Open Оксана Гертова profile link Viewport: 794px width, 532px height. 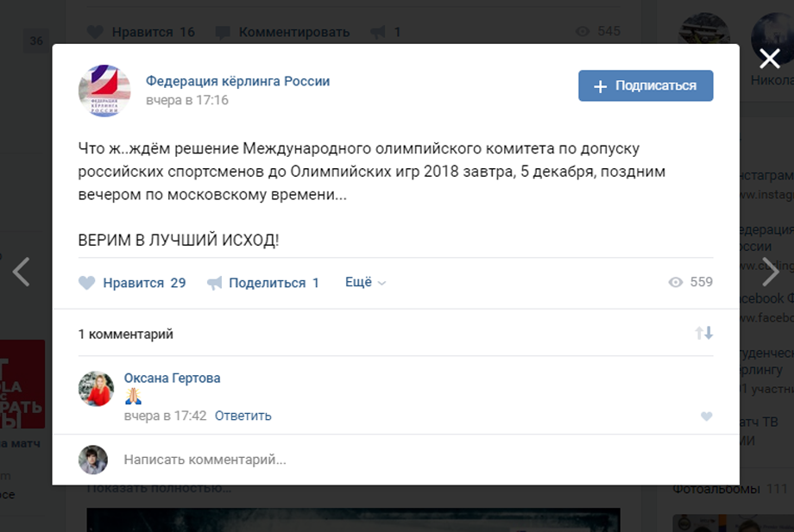[x=172, y=379]
